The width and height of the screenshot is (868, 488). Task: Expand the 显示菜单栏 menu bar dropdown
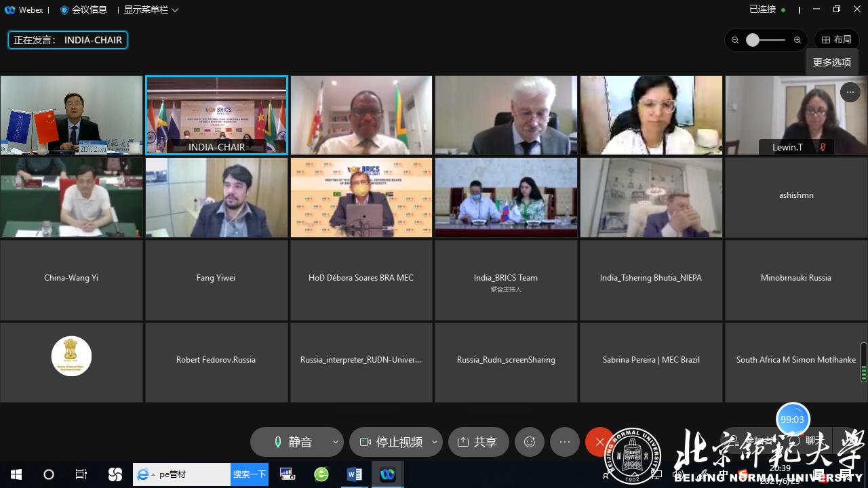point(151,10)
